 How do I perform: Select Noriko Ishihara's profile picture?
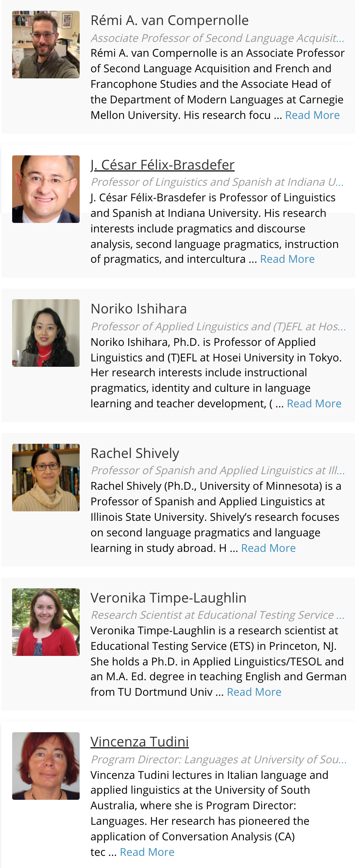click(x=46, y=333)
